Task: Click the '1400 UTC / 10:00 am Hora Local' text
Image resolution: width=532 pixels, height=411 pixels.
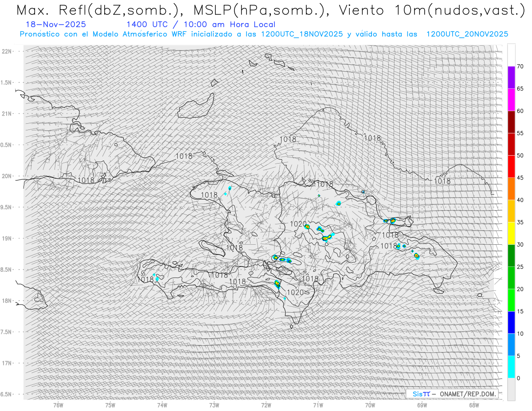Action: point(200,24)
